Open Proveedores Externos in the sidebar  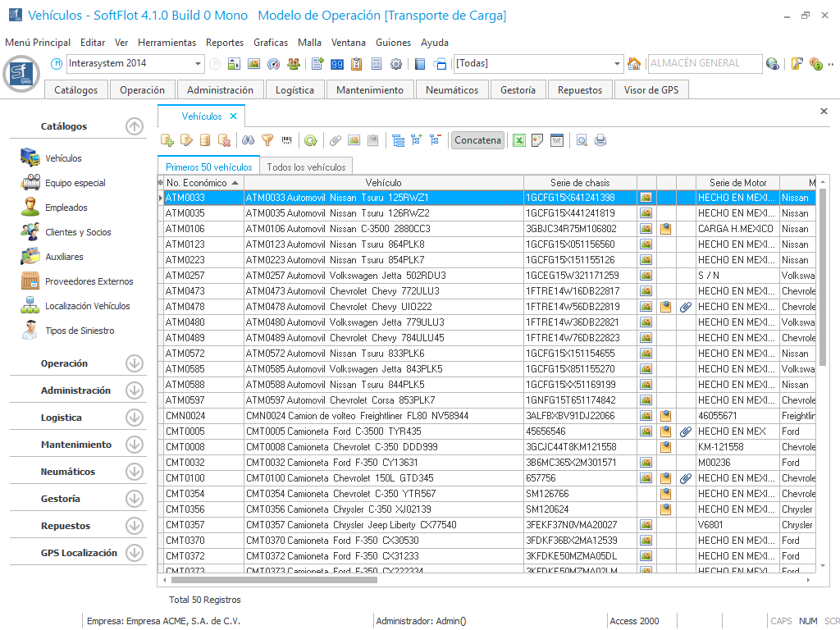89,281
